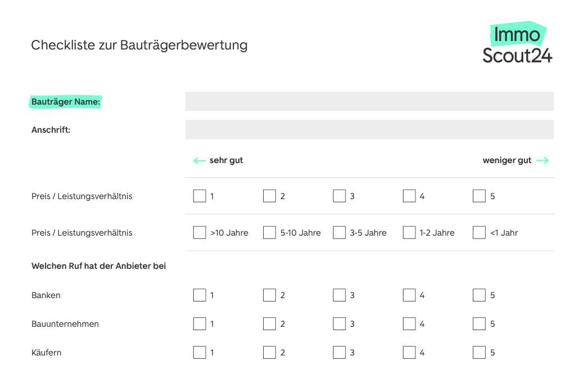Check rating 1 for first Preis / Leistungsverhältnis row
Image resolution: width=588 pixels, height=369 pixels.
200,196
